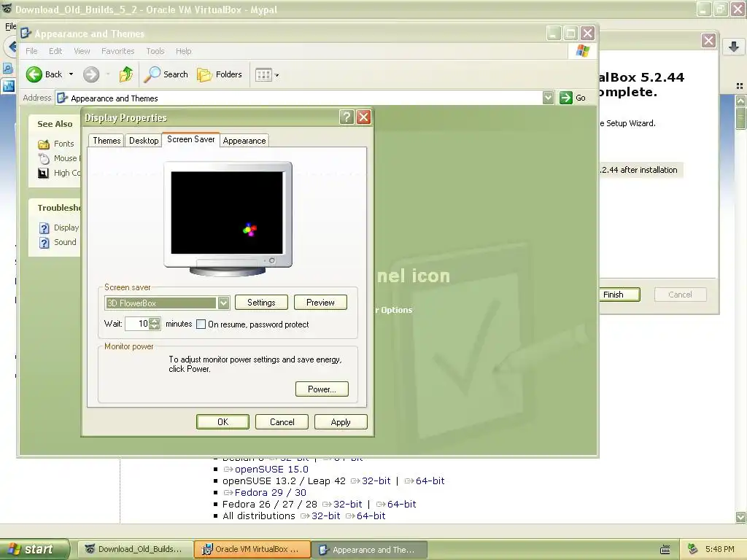Screen dimensions: 747x560
Task: Click the keyboard icon in system tray
Action: [665, 550]
